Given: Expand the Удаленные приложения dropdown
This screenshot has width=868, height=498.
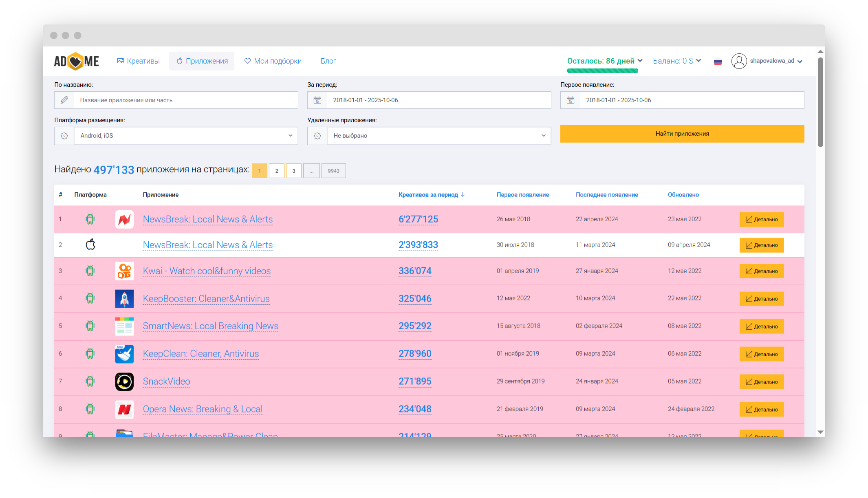Looking at the screenshot, I should click(438, 136).
